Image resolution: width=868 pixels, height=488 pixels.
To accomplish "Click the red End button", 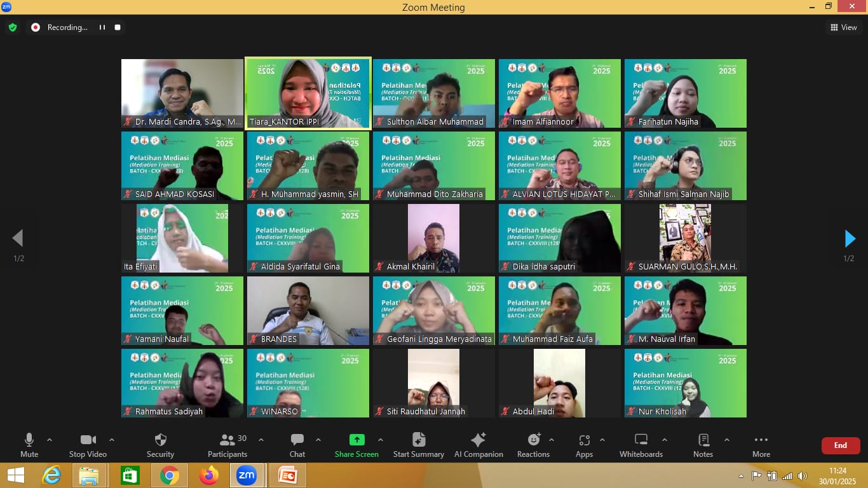I will [x=840, y=445].
